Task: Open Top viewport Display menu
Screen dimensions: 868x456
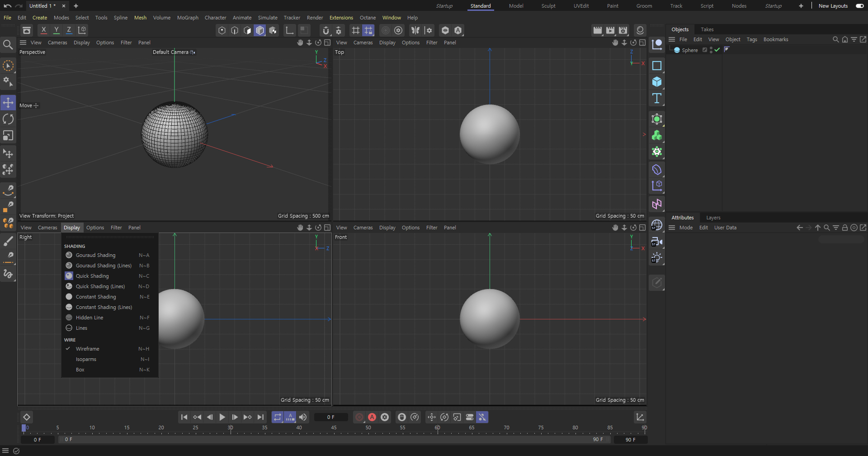Action: click(387, 43)
